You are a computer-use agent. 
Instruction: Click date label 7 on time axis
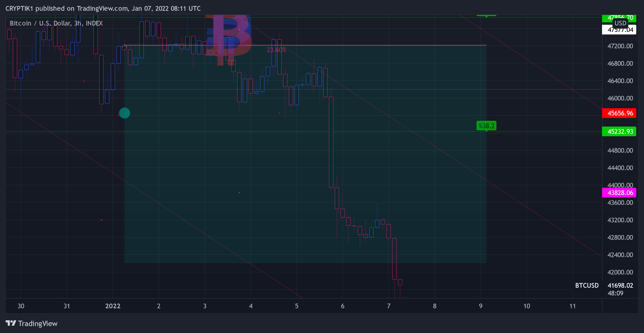click(x=389, y=306)
